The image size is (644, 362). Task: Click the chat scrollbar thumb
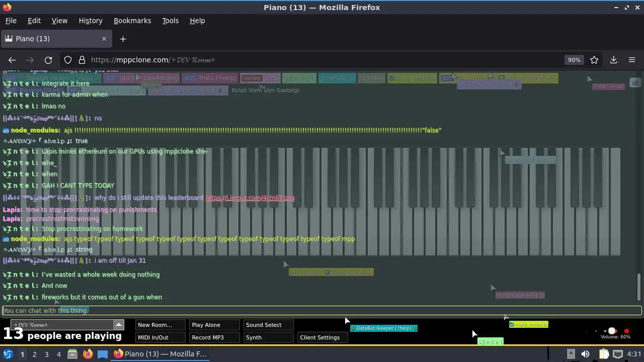tap(639, 287)
